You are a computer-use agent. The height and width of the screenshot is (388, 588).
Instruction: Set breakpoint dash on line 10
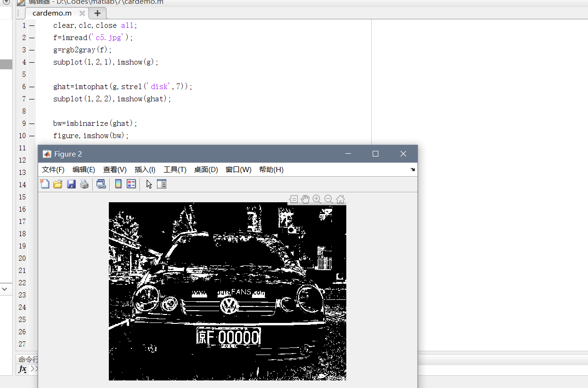32,136
